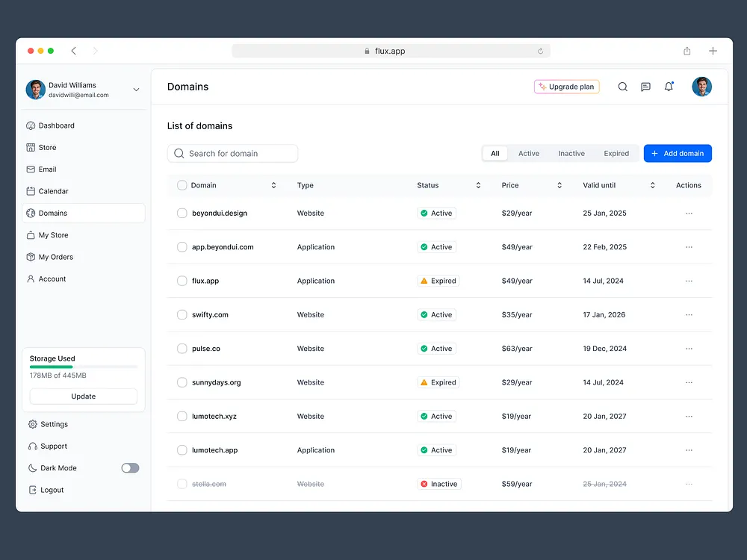The height and width of the screenshot is (560, 747).
Task: Open the Email section
Action: pyautogui.click(x=48, y=169)
